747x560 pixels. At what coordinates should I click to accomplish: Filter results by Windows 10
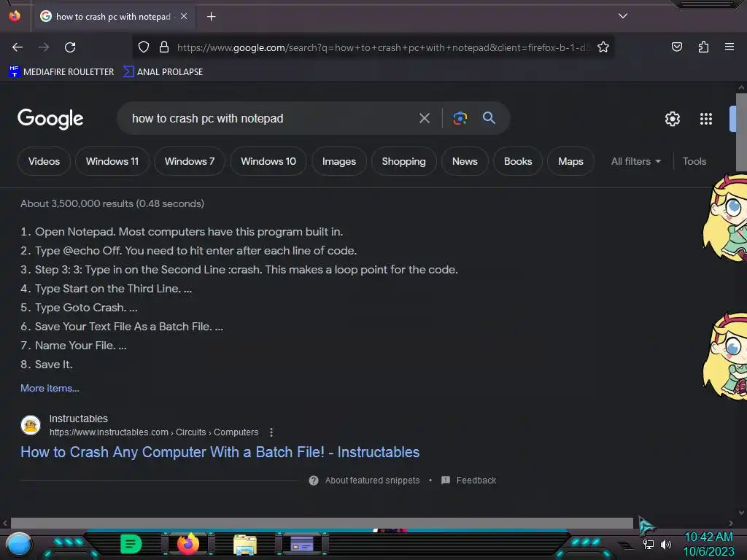tap(268, 161)
